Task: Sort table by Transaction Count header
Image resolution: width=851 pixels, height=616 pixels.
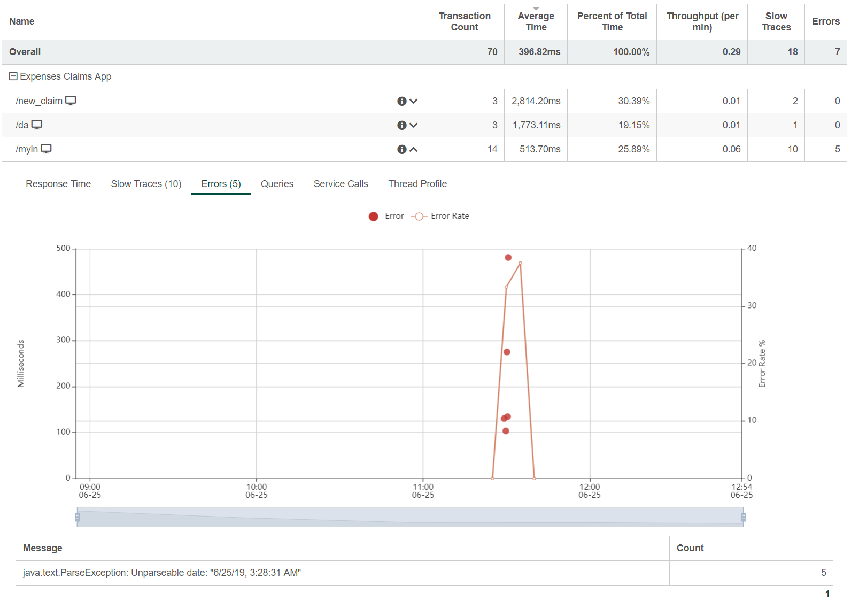Action: click(464, 22)
